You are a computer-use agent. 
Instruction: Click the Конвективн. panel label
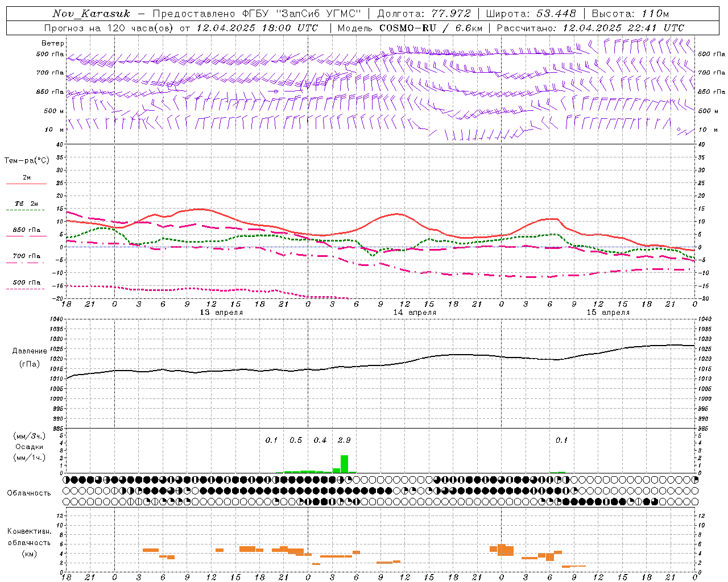30,531
